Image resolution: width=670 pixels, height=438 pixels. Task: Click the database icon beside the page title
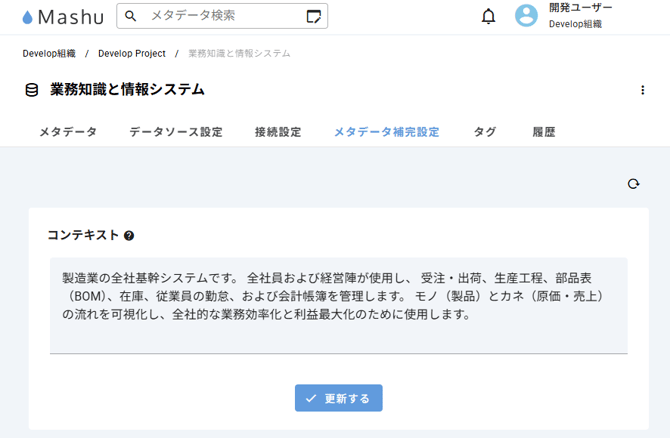point(31,90)
